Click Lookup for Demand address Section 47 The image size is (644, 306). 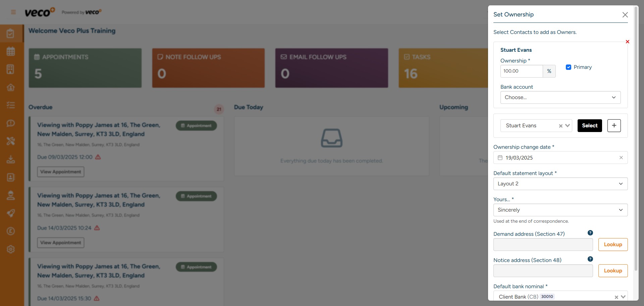coord(613,245)
